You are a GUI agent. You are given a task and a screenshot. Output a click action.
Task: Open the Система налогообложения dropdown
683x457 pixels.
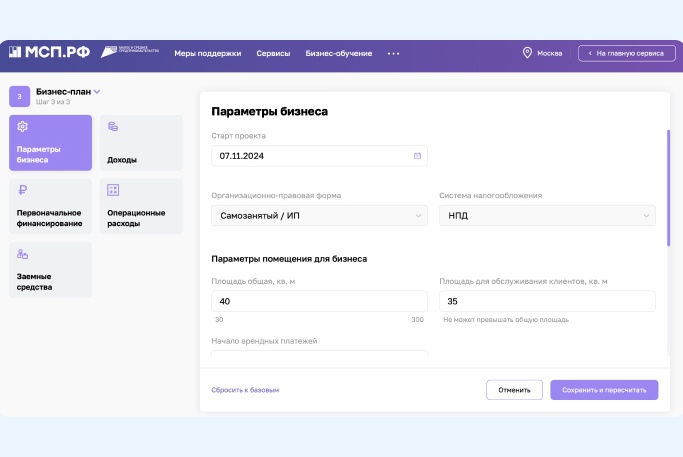click(547, 215)
